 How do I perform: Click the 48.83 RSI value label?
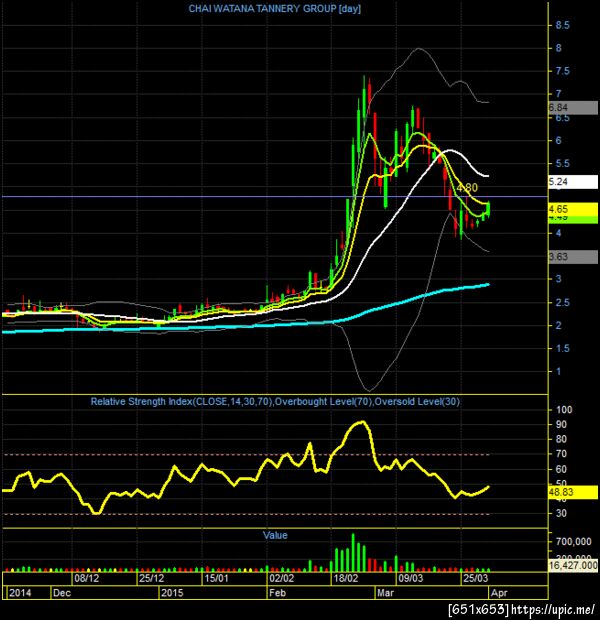pos(573,492)
